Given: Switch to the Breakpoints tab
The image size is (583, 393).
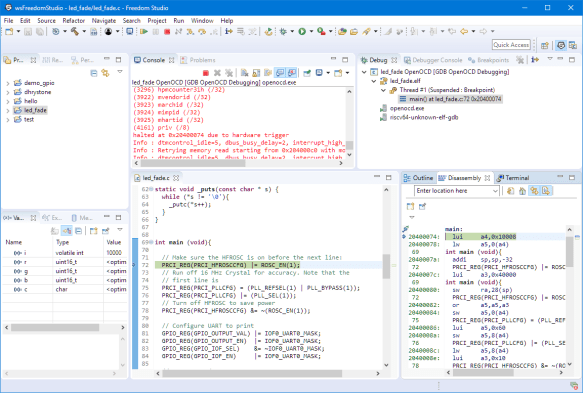Looking at the screenshot, I should tap(489, 60).
